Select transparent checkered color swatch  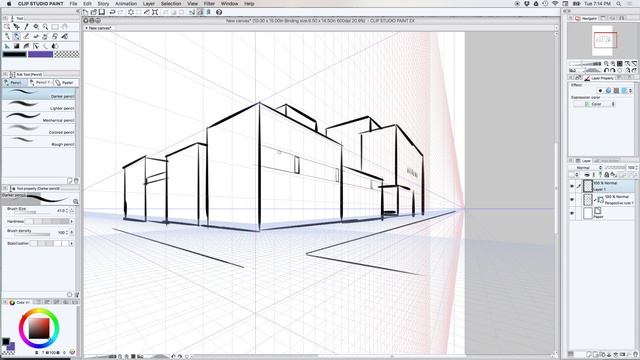click(67, 54)
